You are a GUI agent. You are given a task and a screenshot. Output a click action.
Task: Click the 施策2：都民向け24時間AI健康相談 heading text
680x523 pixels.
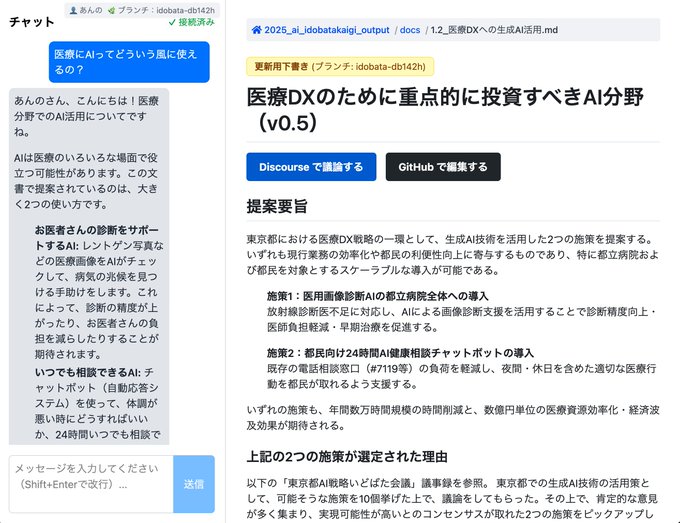click(x=400, y=353)
